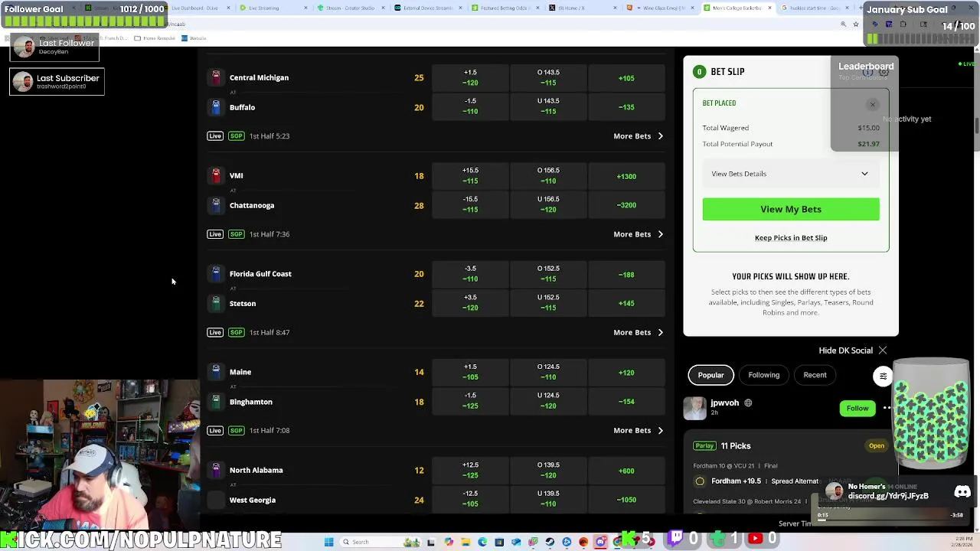Close the Hide DK Social X icon
Viewport: 980px width, 551px height.
click(883, 350)
